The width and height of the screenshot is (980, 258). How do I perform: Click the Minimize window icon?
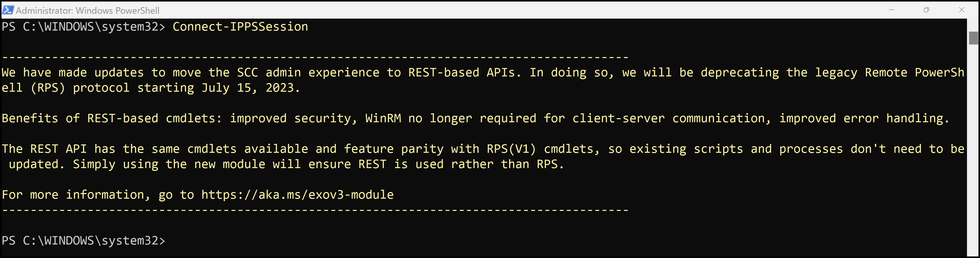tap(892, 10)
